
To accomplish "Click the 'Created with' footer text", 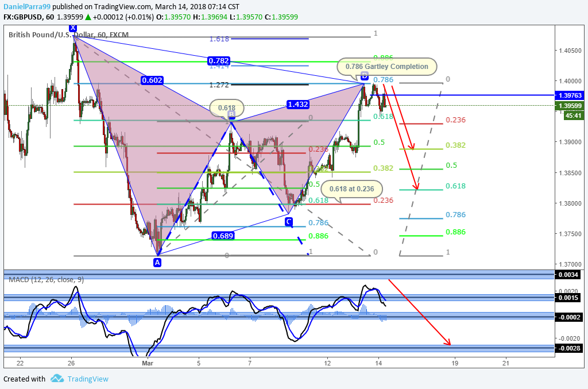I will click(x=24, y=379).
